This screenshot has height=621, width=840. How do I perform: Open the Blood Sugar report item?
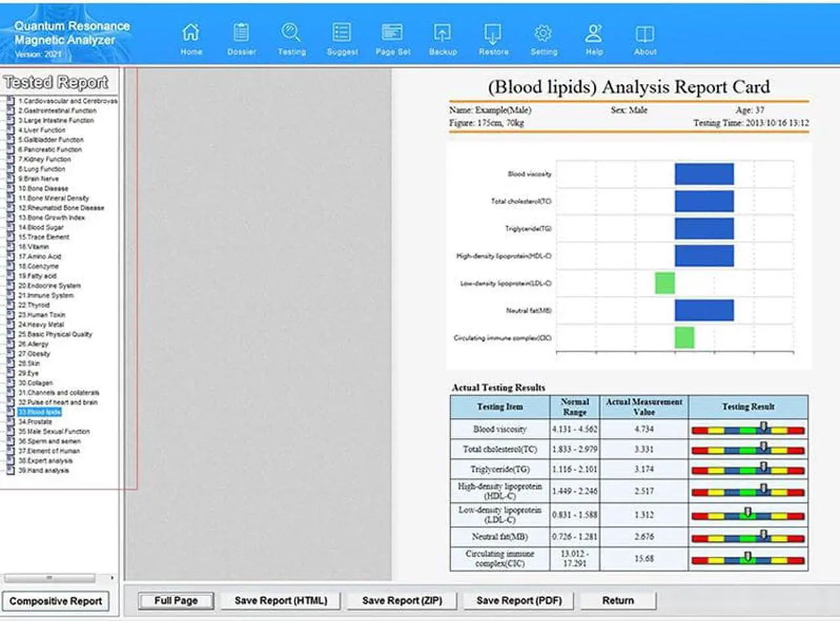coord(41,228)
